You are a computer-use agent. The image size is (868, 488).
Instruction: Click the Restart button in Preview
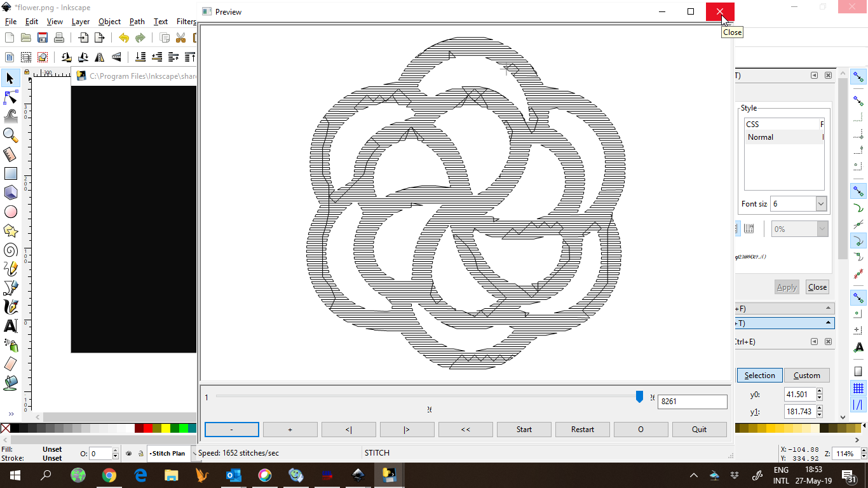tap(583, 430)
